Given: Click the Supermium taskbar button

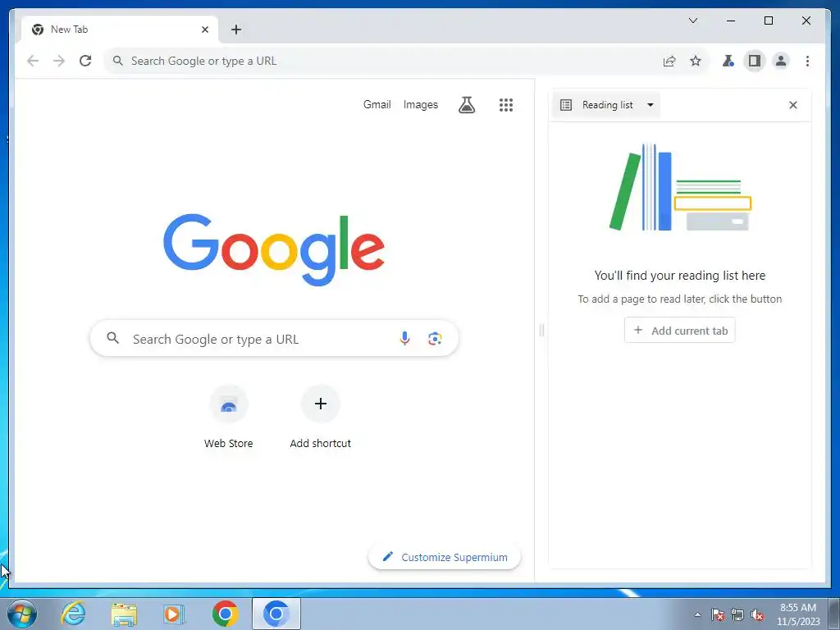Looking at the screenshot, I should (276, 614).
